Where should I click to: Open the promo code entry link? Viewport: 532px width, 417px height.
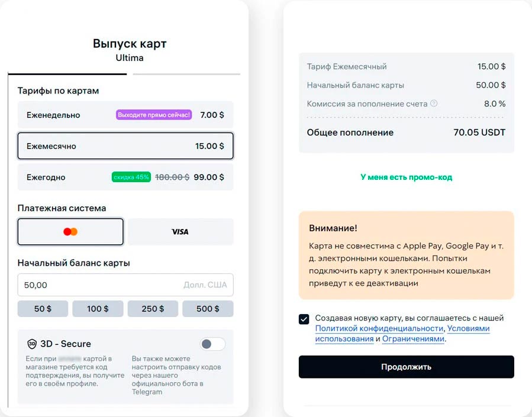(406, 177)
